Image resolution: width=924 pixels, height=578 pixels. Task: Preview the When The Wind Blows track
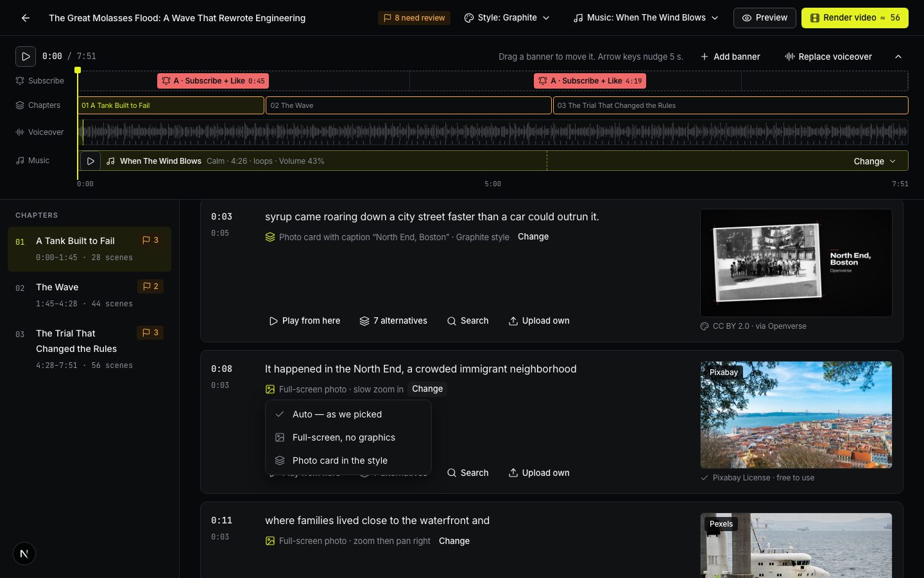click(x=90, y=161)
